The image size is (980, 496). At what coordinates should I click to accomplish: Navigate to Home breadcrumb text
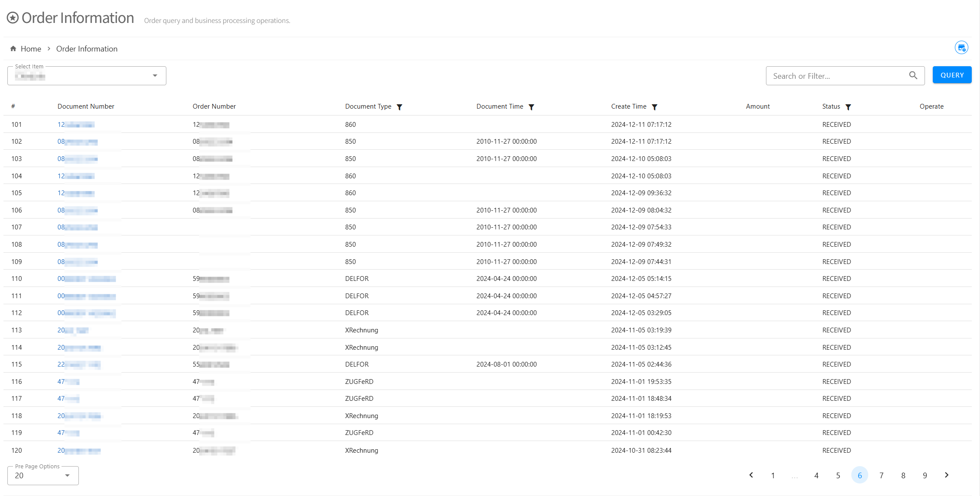pos(31,49)
